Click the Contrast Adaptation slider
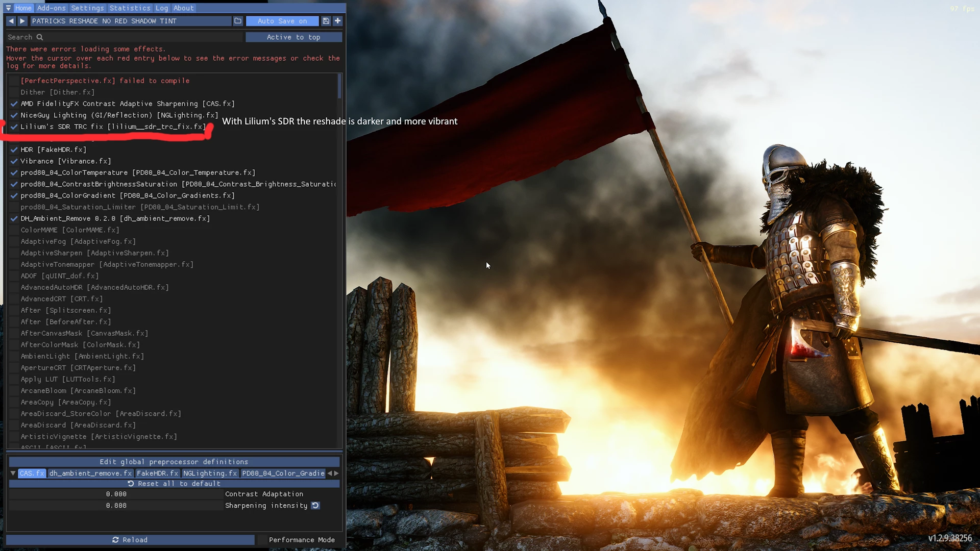980x551 pixels. click(116, 494)
